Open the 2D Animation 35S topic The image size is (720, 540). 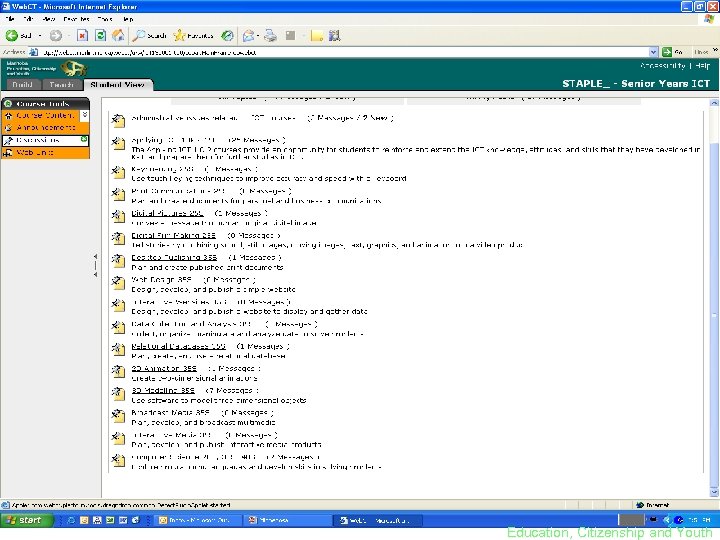pos(164,368)
